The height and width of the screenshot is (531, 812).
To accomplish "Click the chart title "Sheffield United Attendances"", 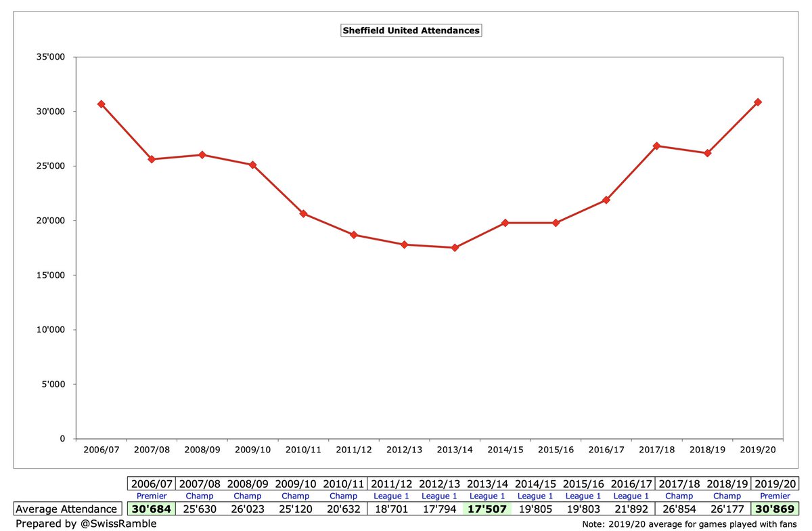I will coord(411,30).
